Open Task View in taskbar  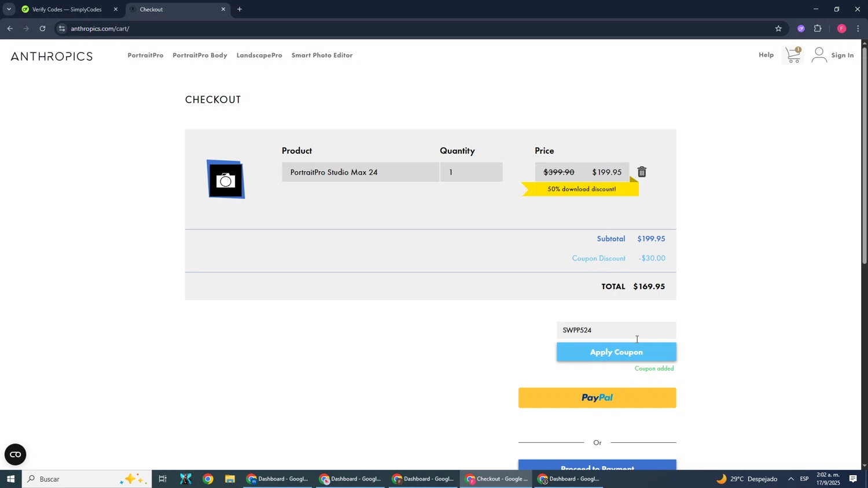point(163,479)
